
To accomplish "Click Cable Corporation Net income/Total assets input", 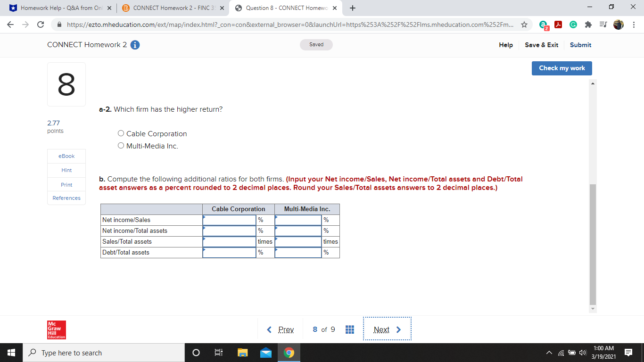I will coord(230,231).
